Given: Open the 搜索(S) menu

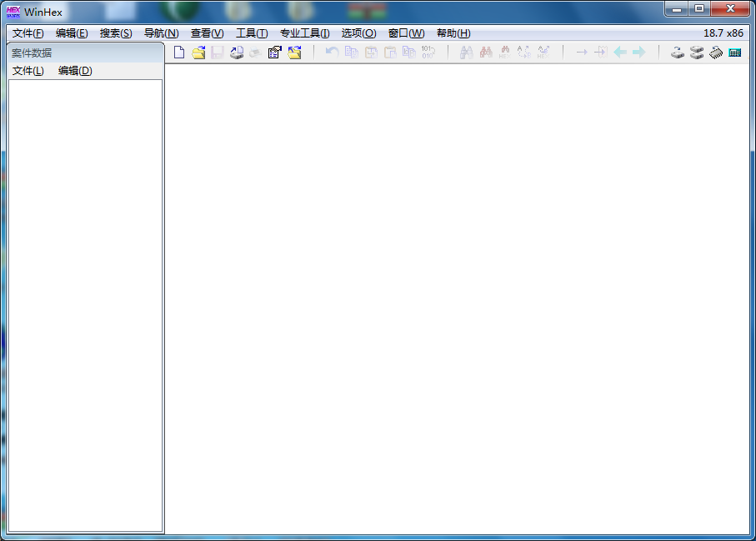Looking at the screenshot, I should point(116,33).
